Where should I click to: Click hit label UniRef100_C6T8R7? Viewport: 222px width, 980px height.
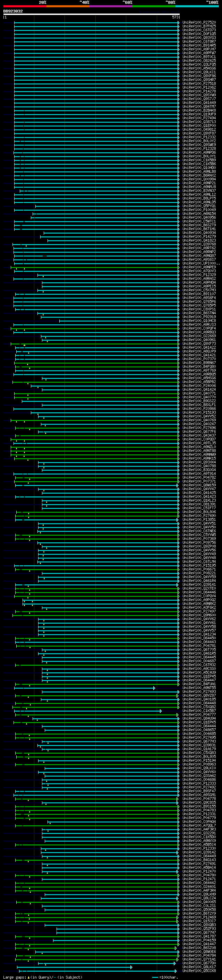point(199,41)
